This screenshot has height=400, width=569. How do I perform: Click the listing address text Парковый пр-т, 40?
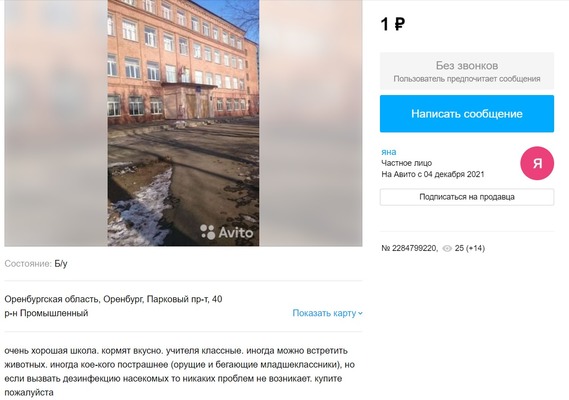click(184, 299)
